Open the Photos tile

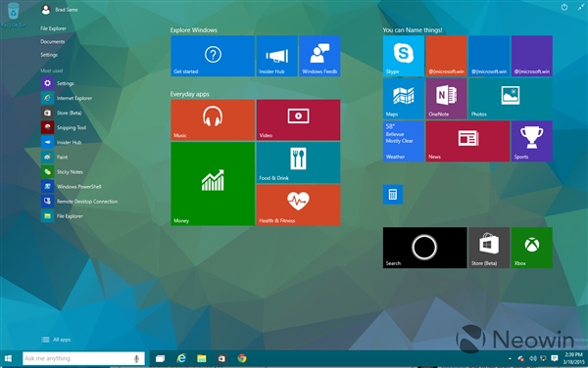point(511,99)
